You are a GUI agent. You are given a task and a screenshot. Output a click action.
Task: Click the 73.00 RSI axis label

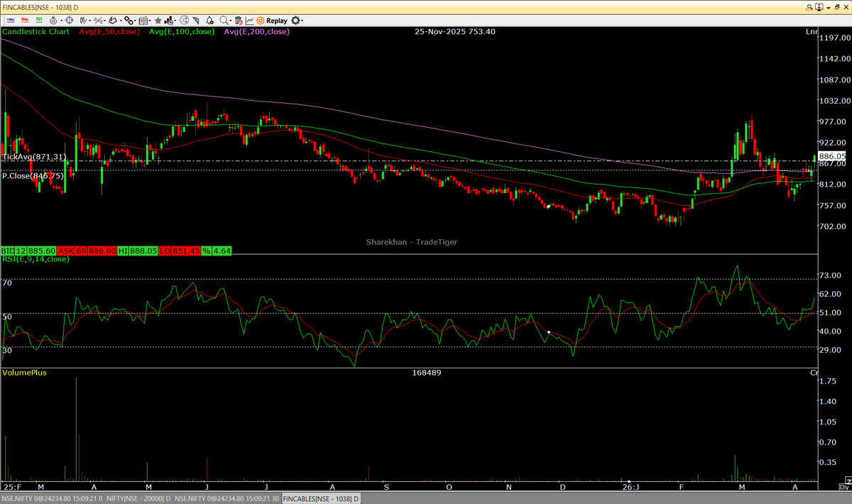tap(831, 275)
